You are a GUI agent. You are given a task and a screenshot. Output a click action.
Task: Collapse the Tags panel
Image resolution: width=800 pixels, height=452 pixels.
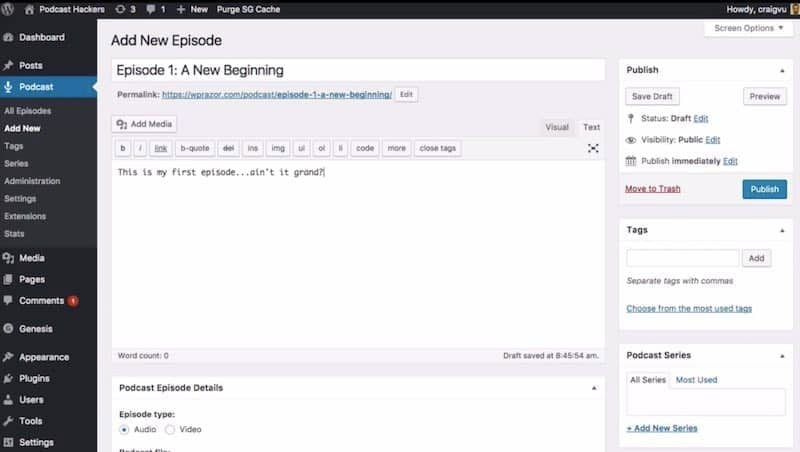[x=782, y=231]
